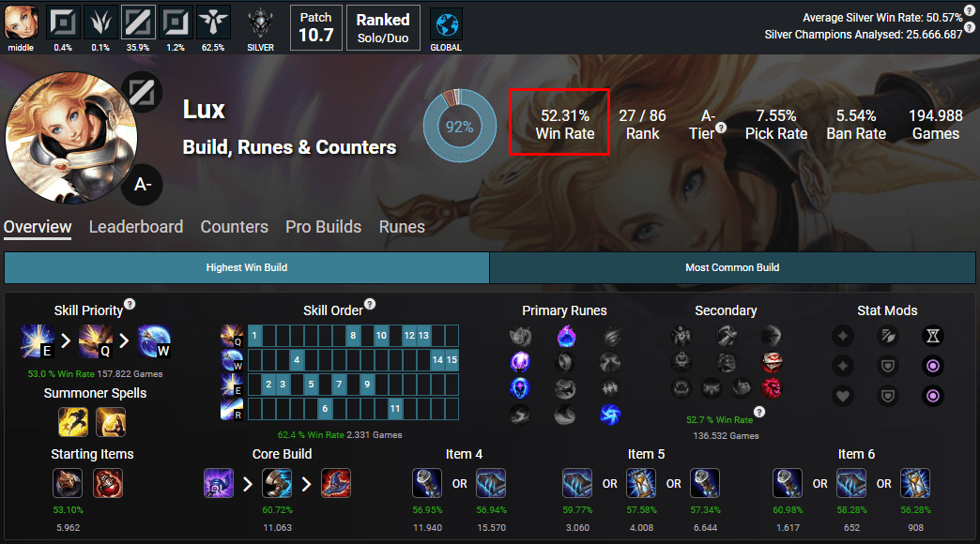
Task: Click skill order cell 4 in W row
Action: (x=297, y=360)
